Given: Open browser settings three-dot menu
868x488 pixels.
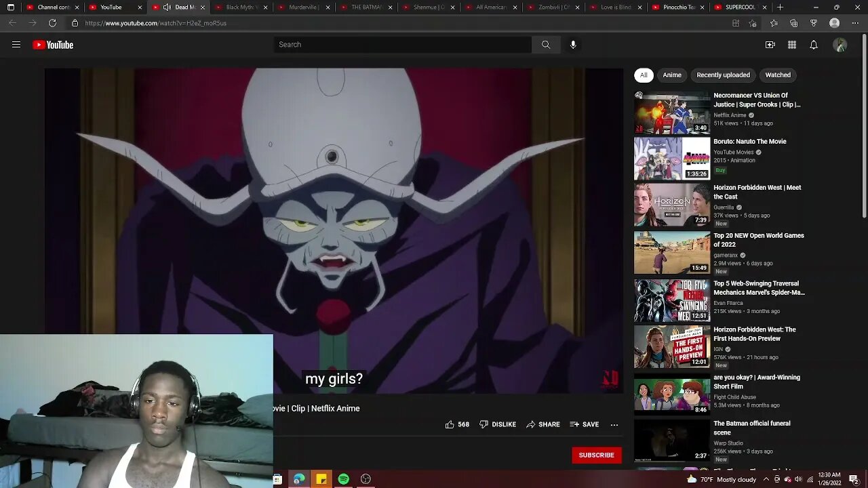Looking at the screenshot, I should 855,23.
